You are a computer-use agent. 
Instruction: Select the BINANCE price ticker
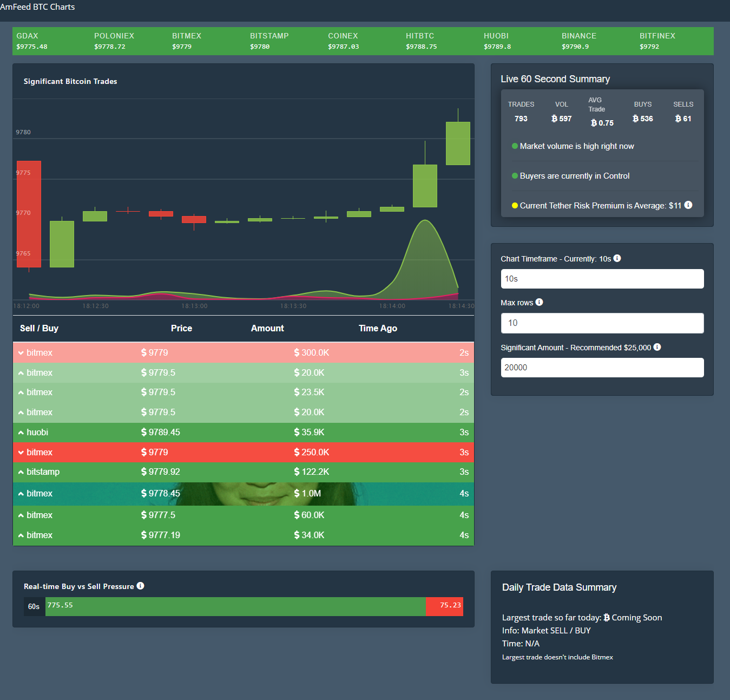[x=579, y=41]
